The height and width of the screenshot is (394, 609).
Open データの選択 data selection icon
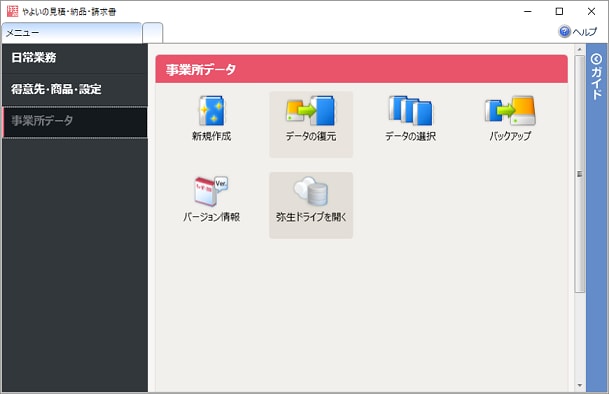[410, 111]
